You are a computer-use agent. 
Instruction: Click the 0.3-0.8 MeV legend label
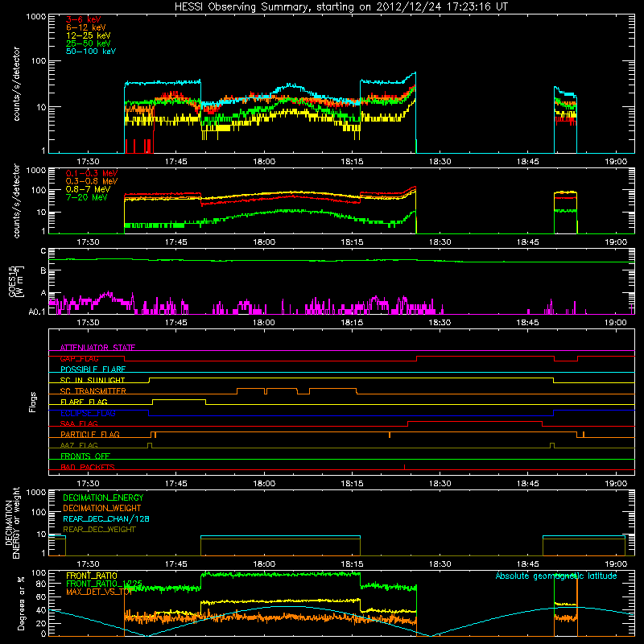click(92, 182)
